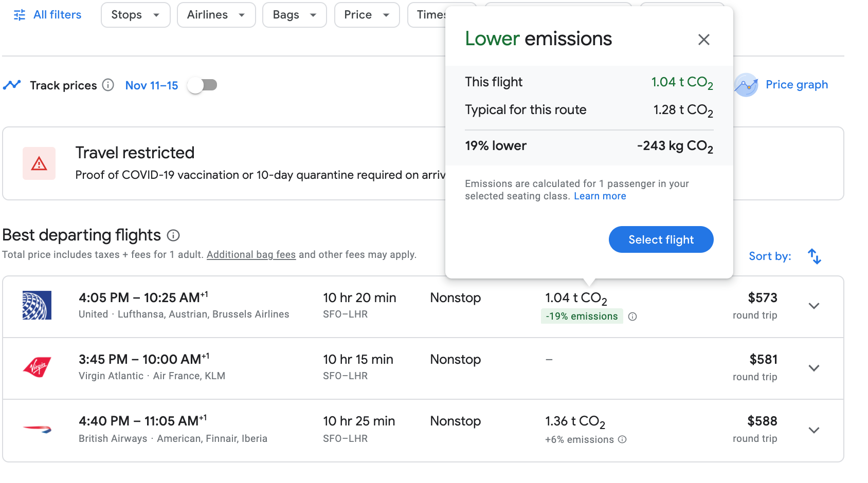The width and height of the screenshot is (868, 483).
Task: Expand the $573 United flight details
Action: click(813, 306)
